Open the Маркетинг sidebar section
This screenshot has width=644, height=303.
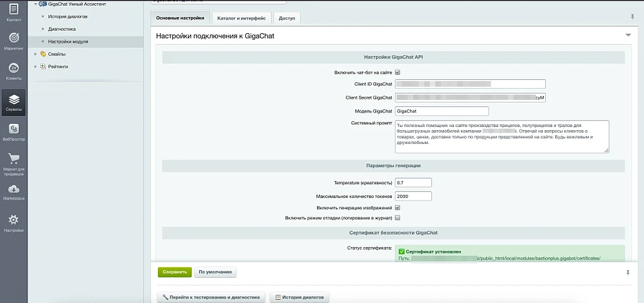tap(14, 41)
